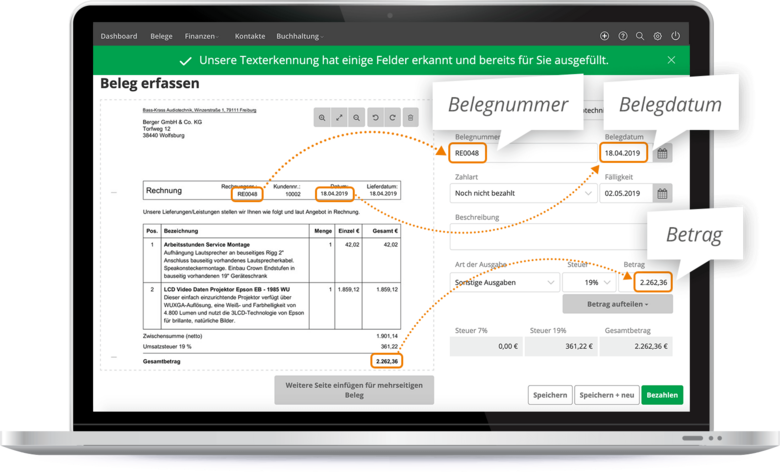Open the search magnifier in the top bar

click(x=640, y=36)
